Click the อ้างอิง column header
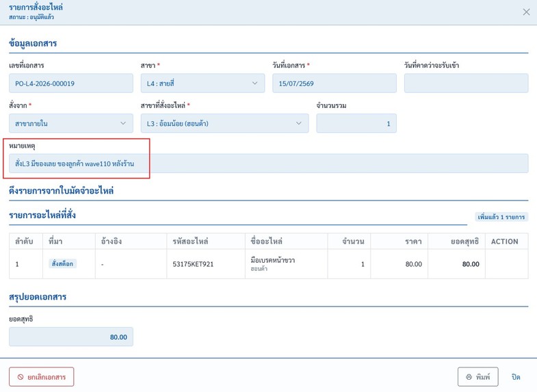The width and height of the screenshot is (537, 392). click(x=131, y=241)
